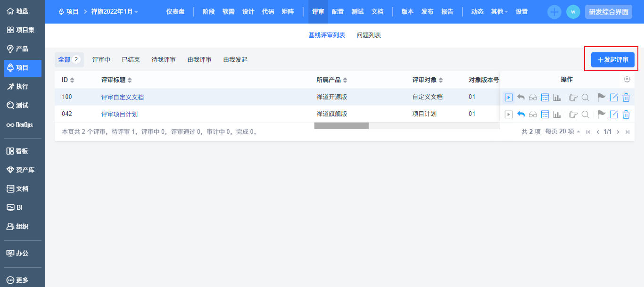This screenshot has width=644, height=287.
Task: Open the 评审项目计划 title link
Action: (x=119, y=114)
